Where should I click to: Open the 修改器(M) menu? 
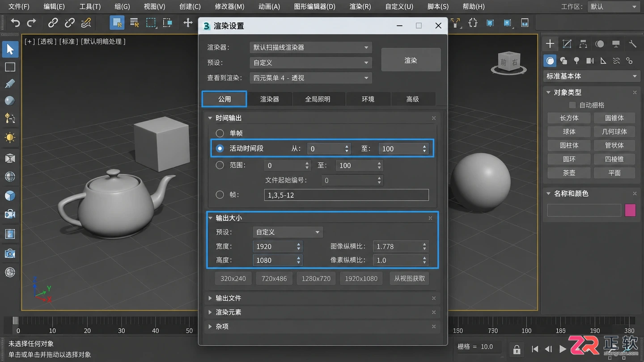click(229, 7)
